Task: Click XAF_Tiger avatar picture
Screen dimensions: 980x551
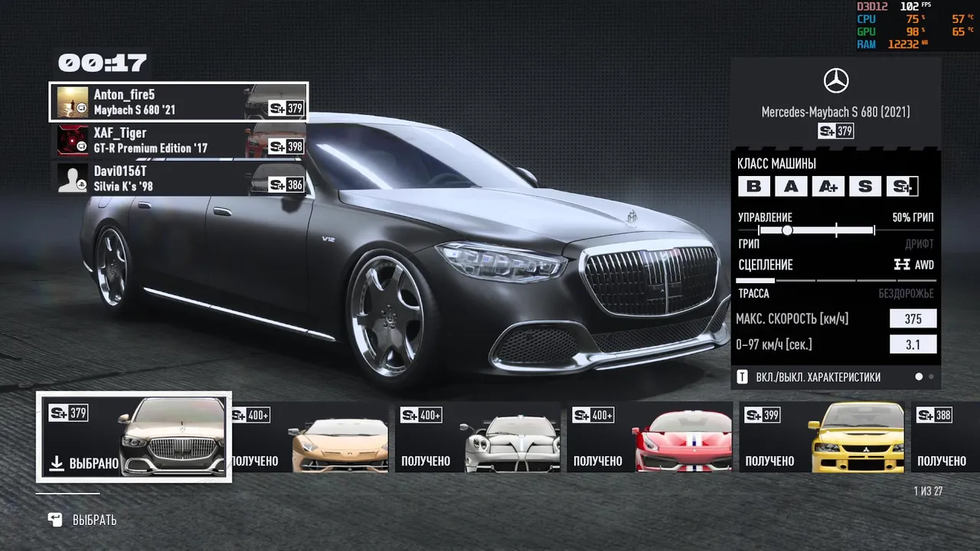Action: pyautogui.click(x=73, y=140)
